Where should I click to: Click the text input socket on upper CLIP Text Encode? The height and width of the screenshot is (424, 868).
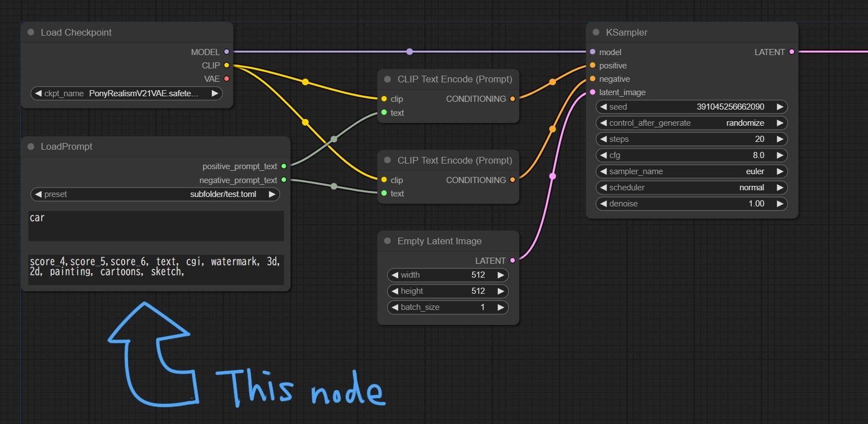click(x=384, y=112)
